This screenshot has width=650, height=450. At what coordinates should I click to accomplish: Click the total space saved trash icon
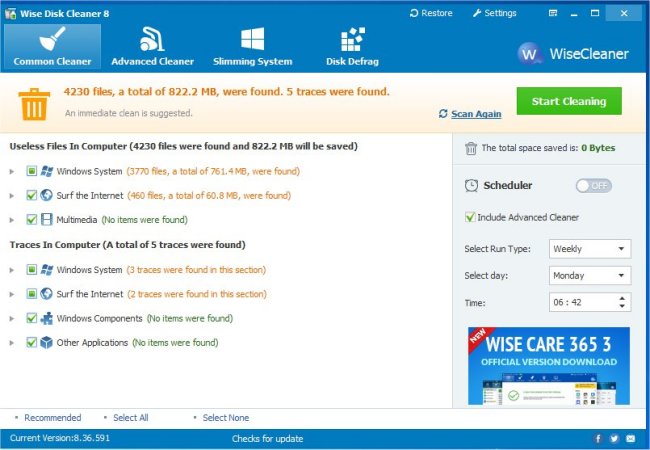point(471,148)
